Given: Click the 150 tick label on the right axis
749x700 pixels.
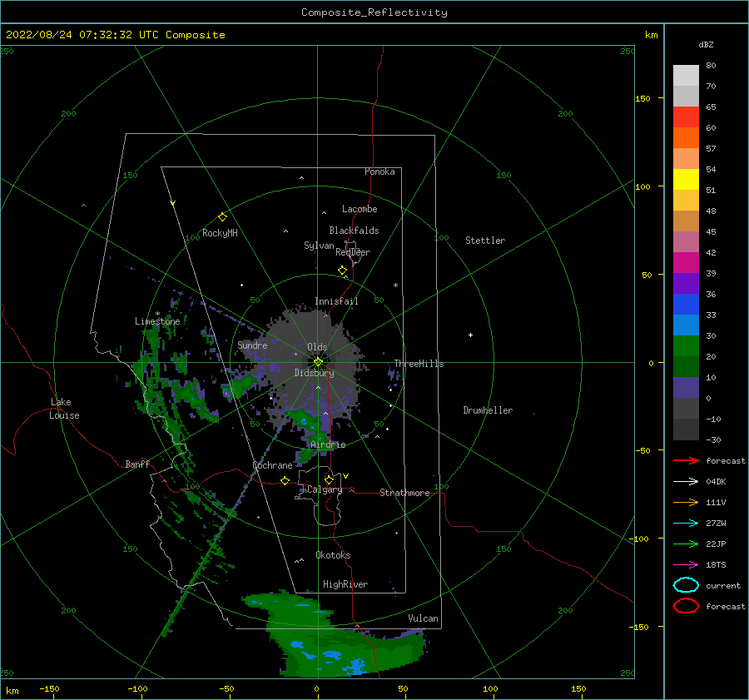Looking at the screenshot, I should [x=642, y=98].
